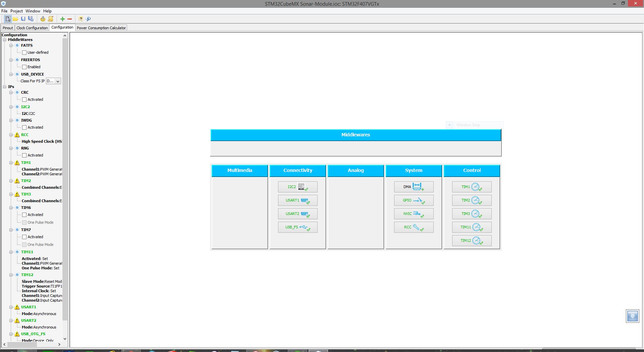
Task: Open TIM1 configuration in Control panel
Action: [x=472, y=187]
